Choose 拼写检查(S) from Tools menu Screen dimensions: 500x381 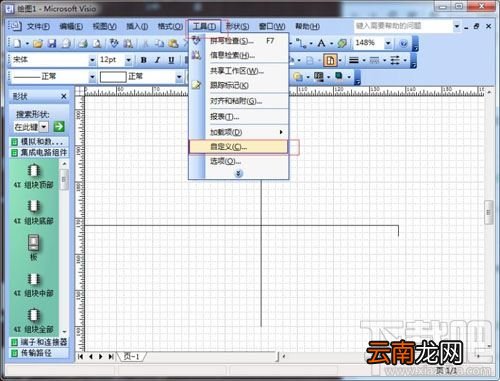239,41
